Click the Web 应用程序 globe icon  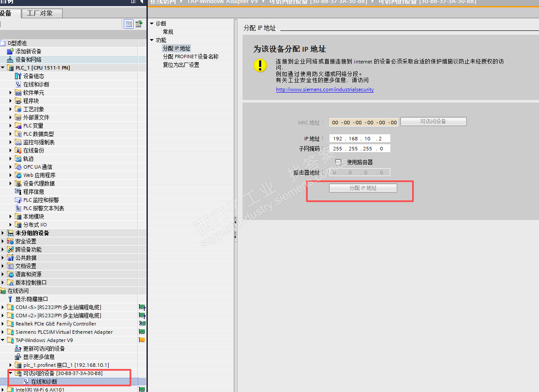[18, 175]
